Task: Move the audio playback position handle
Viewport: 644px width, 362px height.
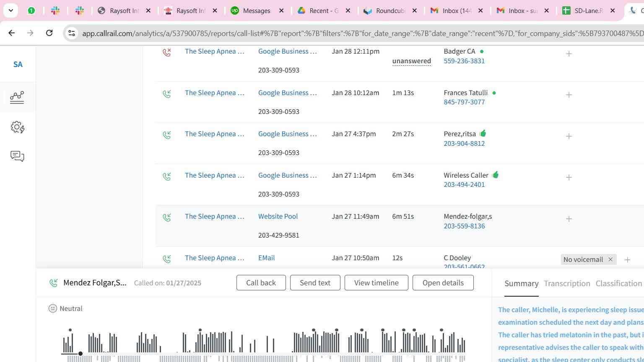Action: [80, 354]
